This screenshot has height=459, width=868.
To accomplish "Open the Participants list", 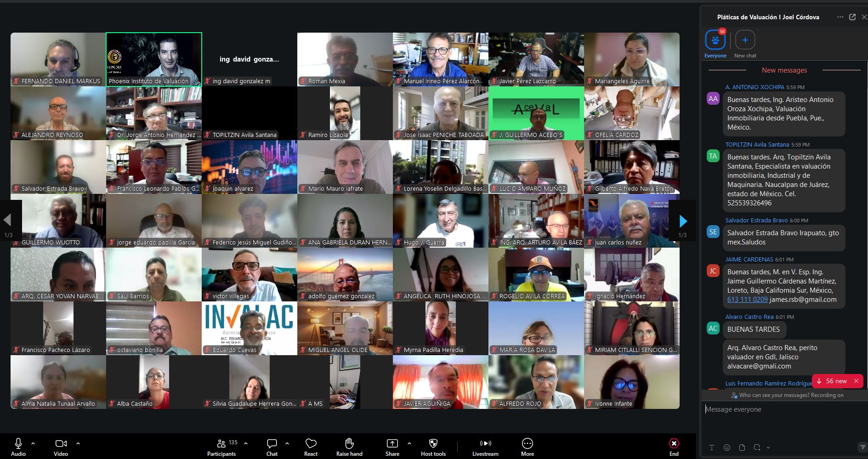I will [x=221, y=447].
